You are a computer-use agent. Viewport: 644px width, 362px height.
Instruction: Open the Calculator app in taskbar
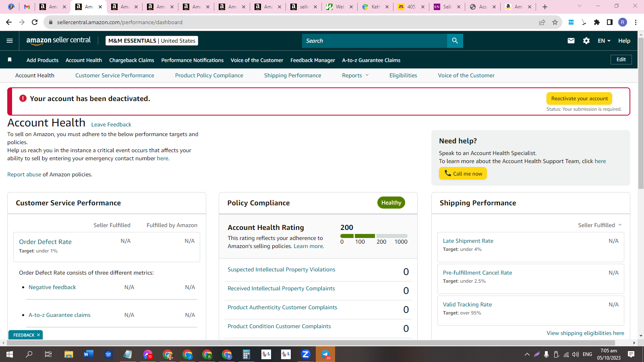click(x=246, y=354)
